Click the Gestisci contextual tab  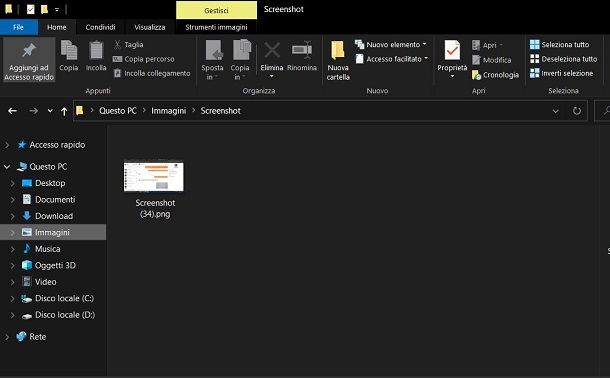[x=216, y=10]
